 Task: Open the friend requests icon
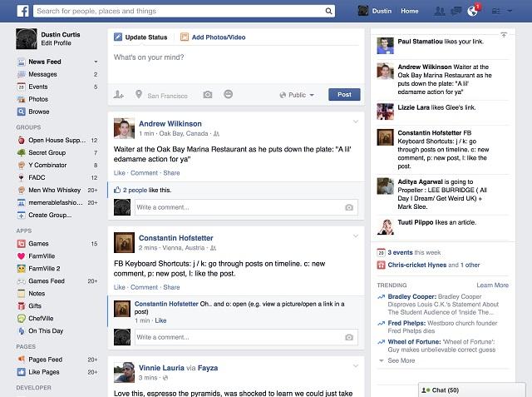click(x=440, y=11)
